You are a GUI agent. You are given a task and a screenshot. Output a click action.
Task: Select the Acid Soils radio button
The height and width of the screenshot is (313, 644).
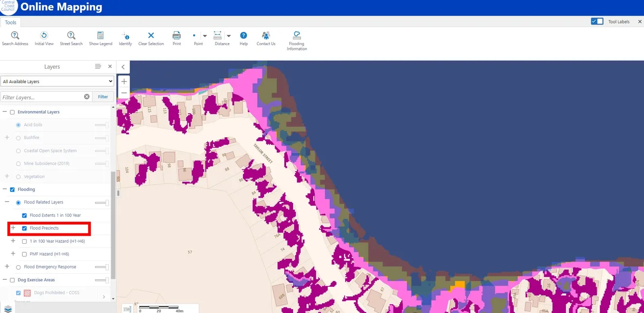(x=19, y=125)
